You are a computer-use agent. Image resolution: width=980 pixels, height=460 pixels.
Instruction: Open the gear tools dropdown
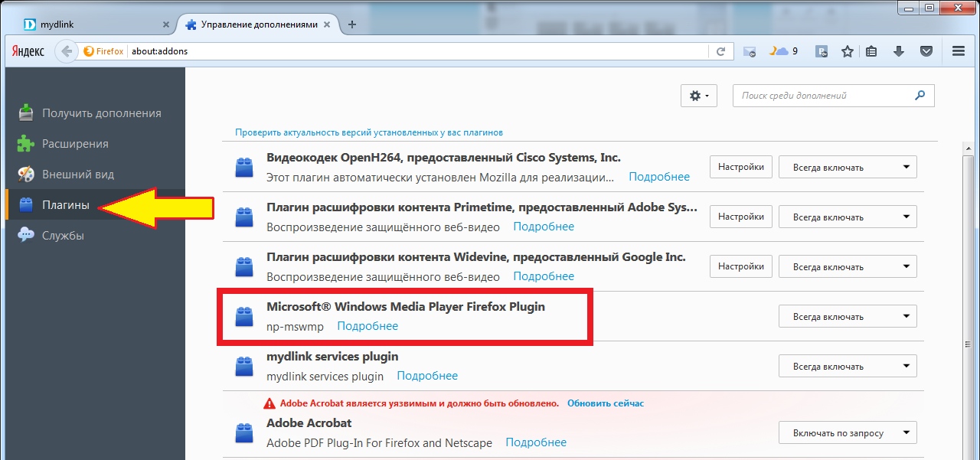pos(698,96)
